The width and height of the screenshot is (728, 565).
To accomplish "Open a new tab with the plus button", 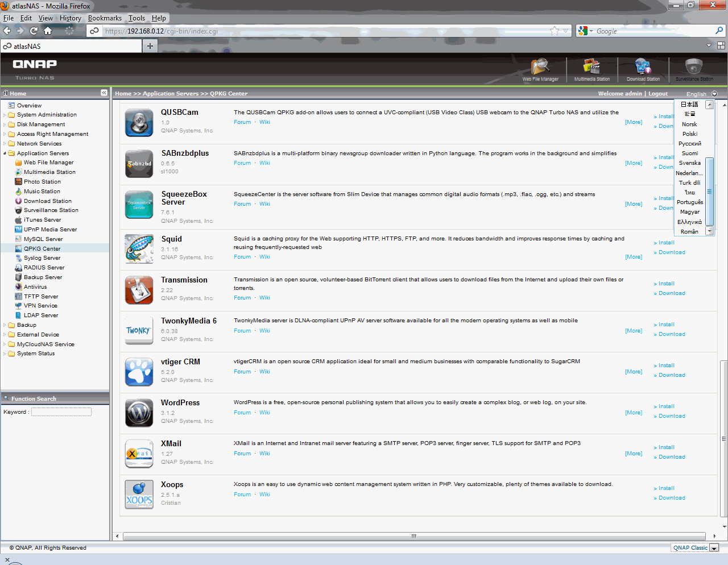I will (x=150, y=46).
